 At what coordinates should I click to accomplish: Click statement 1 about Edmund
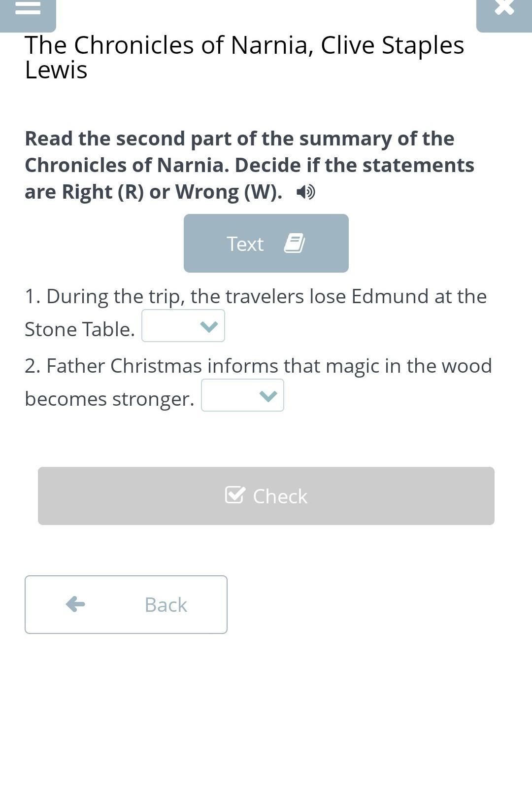(255, 297)
